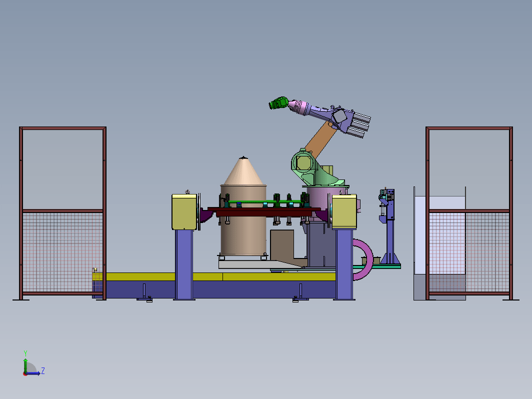Click the blue Z axis label of the triad
Viewport: 532px width, 399px height.
[x=43, y=370]
